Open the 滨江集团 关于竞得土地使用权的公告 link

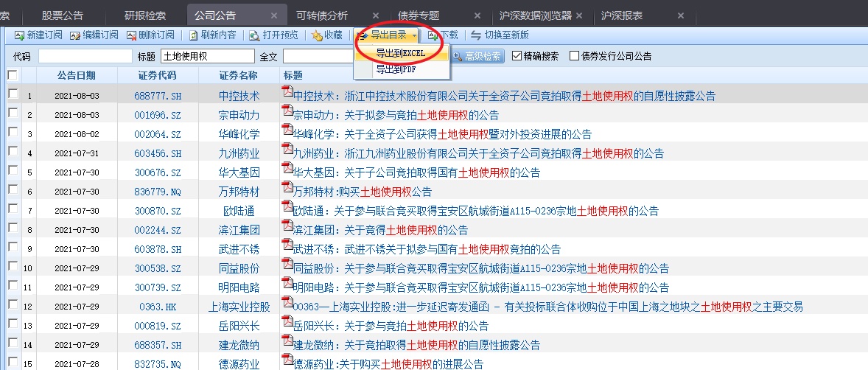pos(380,230)
